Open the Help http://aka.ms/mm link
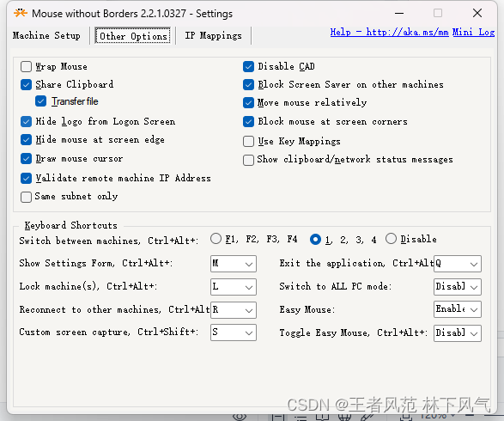 [389, 32]
